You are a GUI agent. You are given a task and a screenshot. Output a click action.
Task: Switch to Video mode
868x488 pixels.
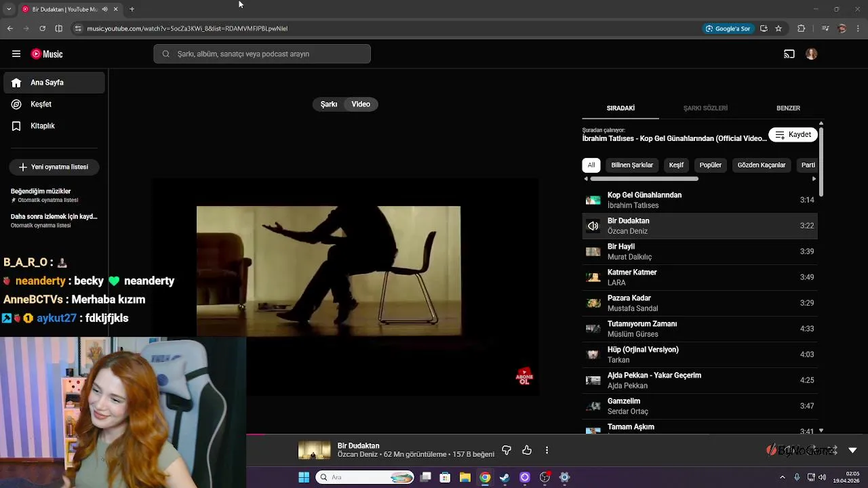[x=361, y=104]
